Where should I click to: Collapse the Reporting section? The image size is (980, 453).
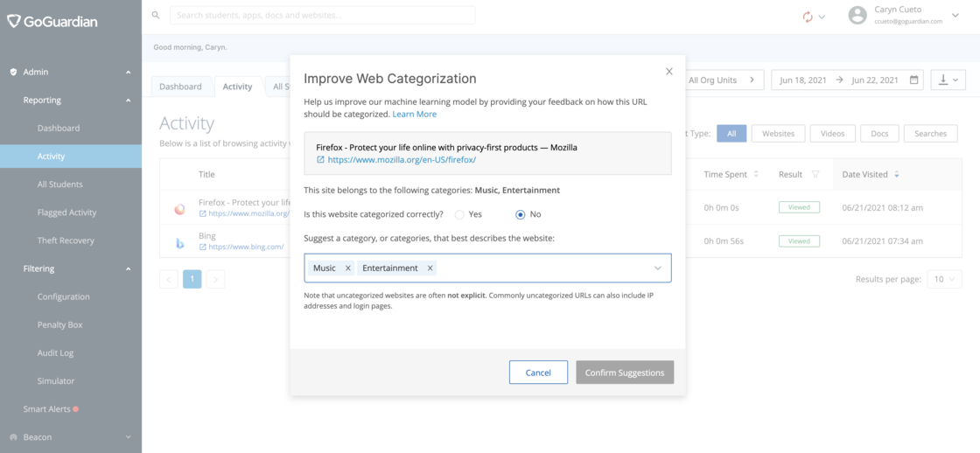[128, 100]
